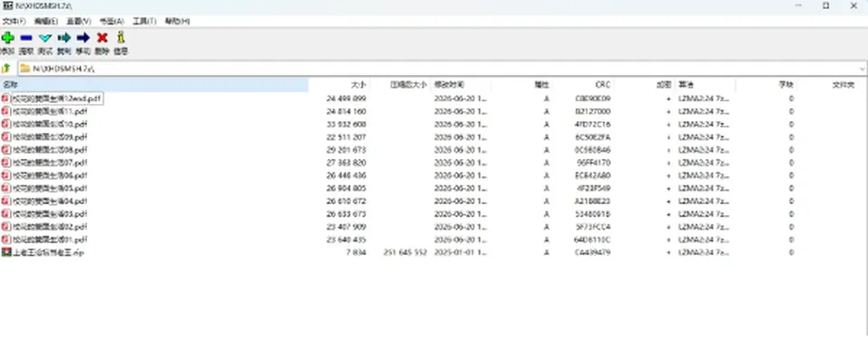Click the PDF icon of the file ending 04.pdf
The height and width of the screenshot is (337, 868).
coord(6,201)
